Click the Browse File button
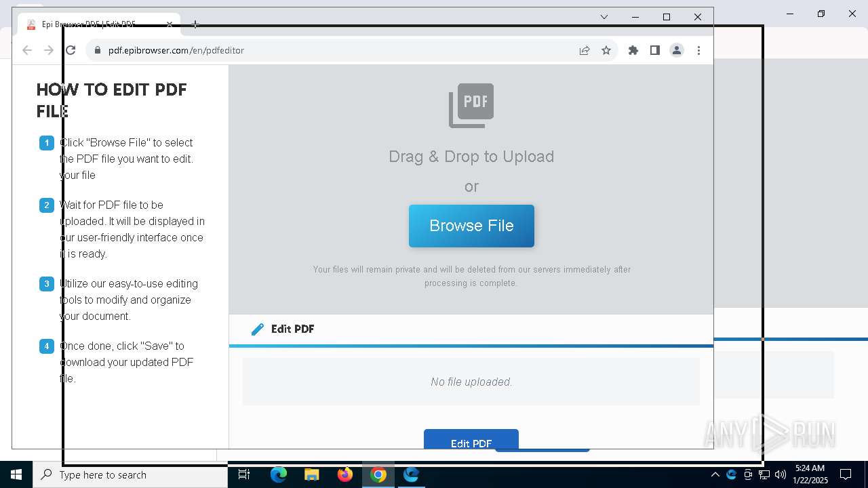 (x=471, y=226)
